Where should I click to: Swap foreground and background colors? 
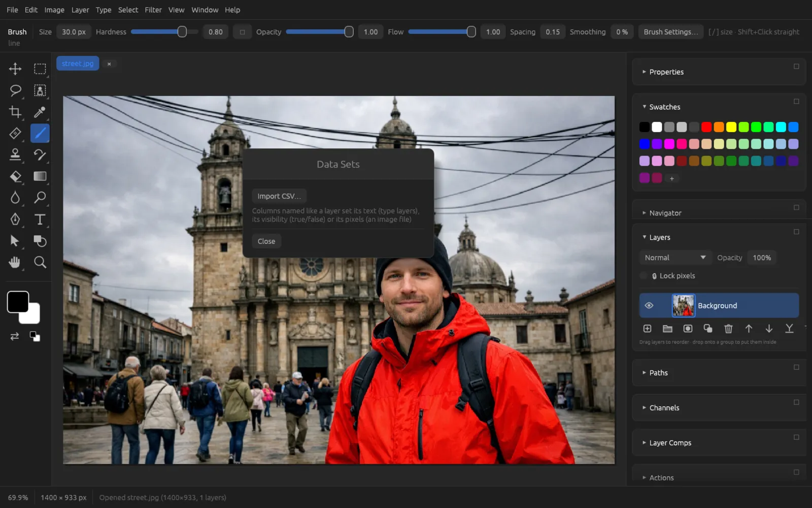[x=15, y=336]
